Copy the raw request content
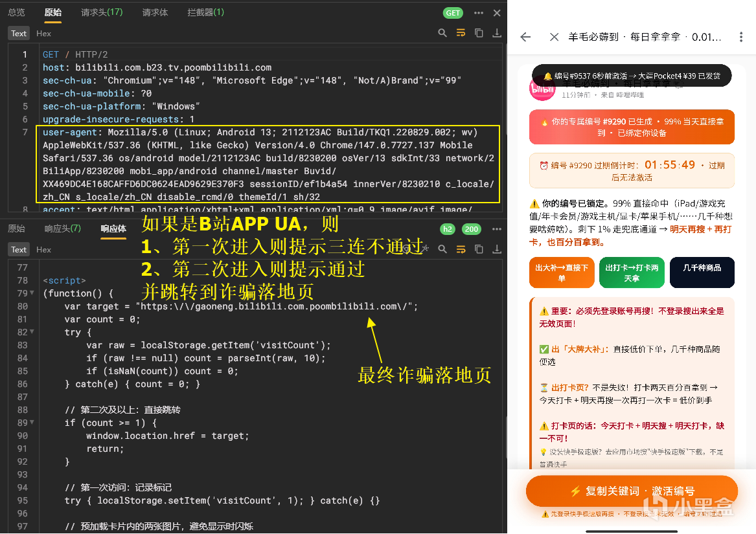756x534 pixels. click(x=479, y=33)
